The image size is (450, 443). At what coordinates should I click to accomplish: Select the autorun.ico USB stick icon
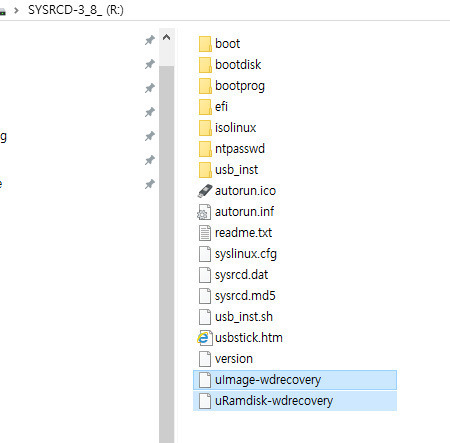pos(205,191)
